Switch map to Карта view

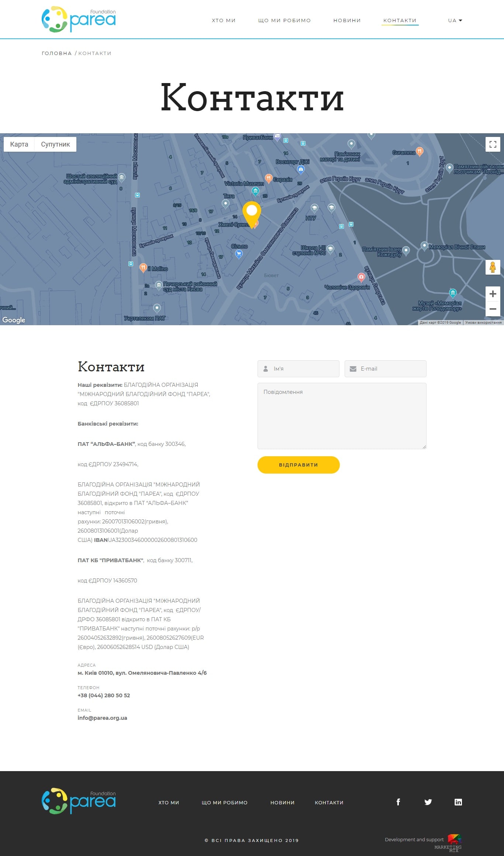19,144
